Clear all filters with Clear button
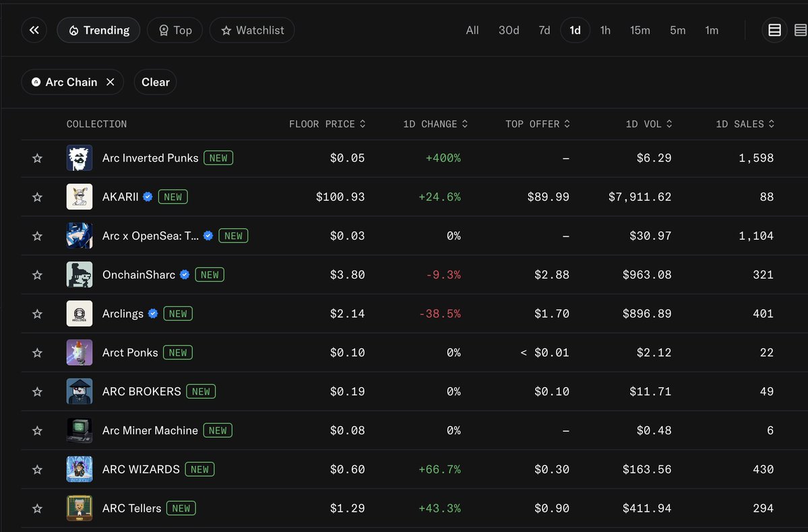Image resolution: width=808 pixels, height=532 pixels. [x=155, y=82]
